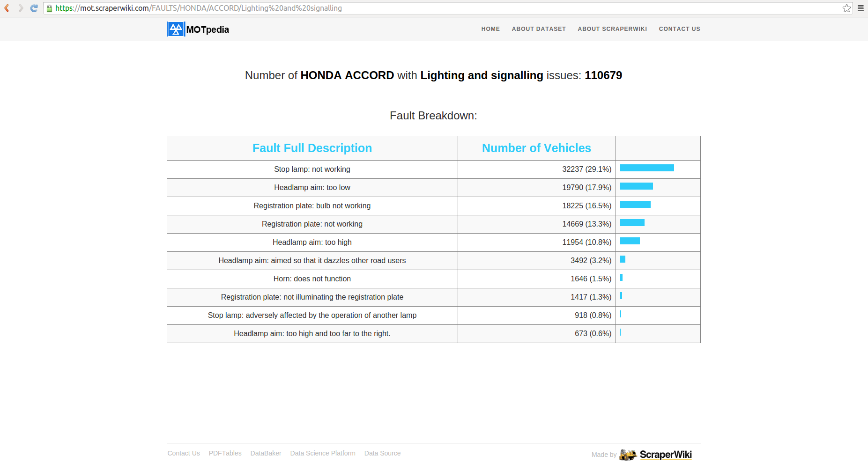Image resolution: width=868 pixels, height=470 pixels.
Task: Sort by Fault Full Description header
Action: point(312,148)
